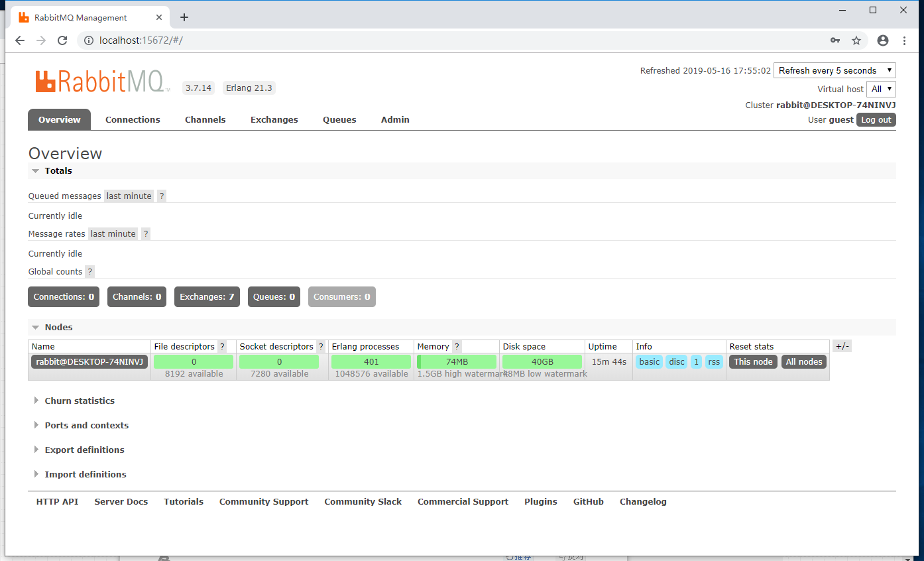Open the Changelog link
The width and height of the screenshot is (924, 561).
(643, 501)
